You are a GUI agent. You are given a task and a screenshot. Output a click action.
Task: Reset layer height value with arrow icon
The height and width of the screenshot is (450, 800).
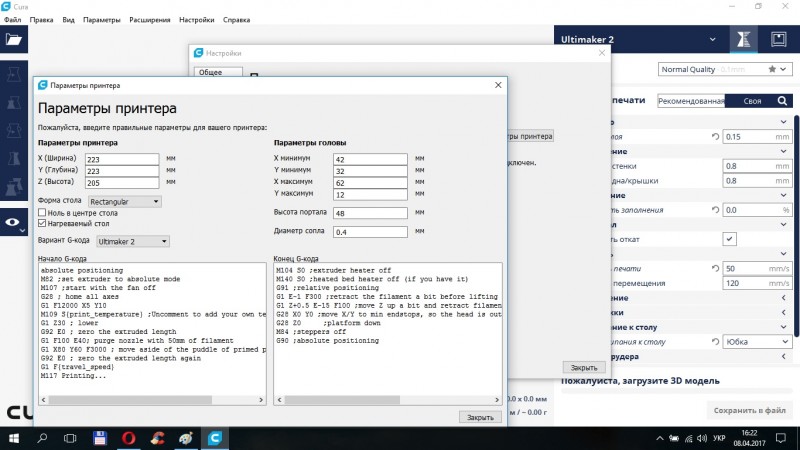(714, 137)
